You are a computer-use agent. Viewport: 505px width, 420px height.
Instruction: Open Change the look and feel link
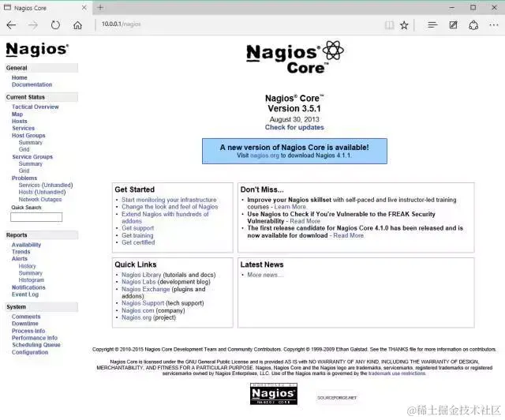[x=170, y=207]
